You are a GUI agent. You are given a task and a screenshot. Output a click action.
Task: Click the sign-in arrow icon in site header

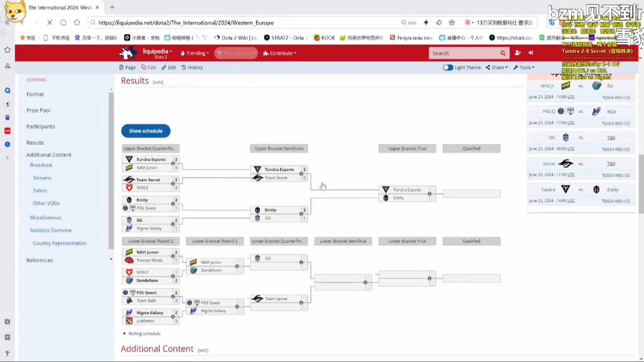click(531, 53)
